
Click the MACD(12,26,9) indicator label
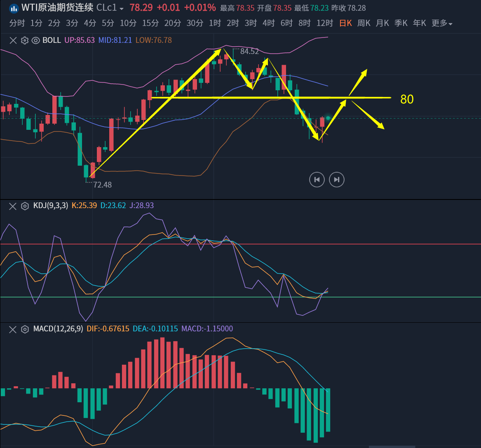click(x=58, y=329)
